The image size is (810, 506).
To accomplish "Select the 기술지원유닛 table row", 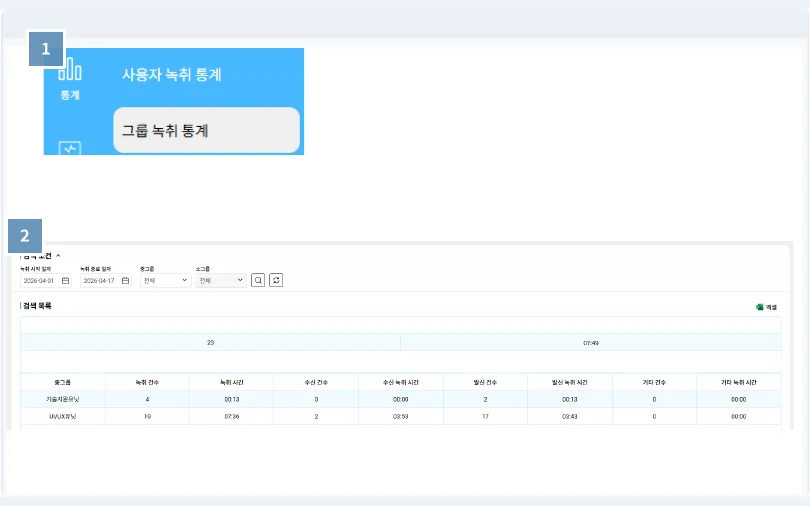I will click(400, 399).
